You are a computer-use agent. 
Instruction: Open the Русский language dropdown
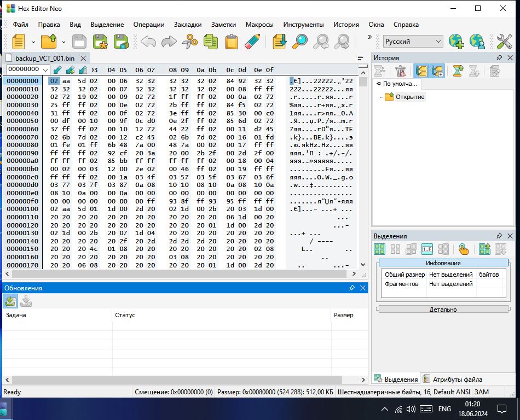[413, 42]
